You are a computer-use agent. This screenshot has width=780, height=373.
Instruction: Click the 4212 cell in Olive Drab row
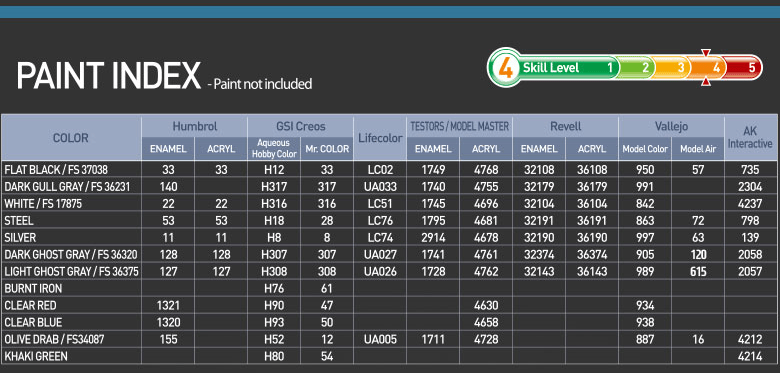click(x=750, y=339)
